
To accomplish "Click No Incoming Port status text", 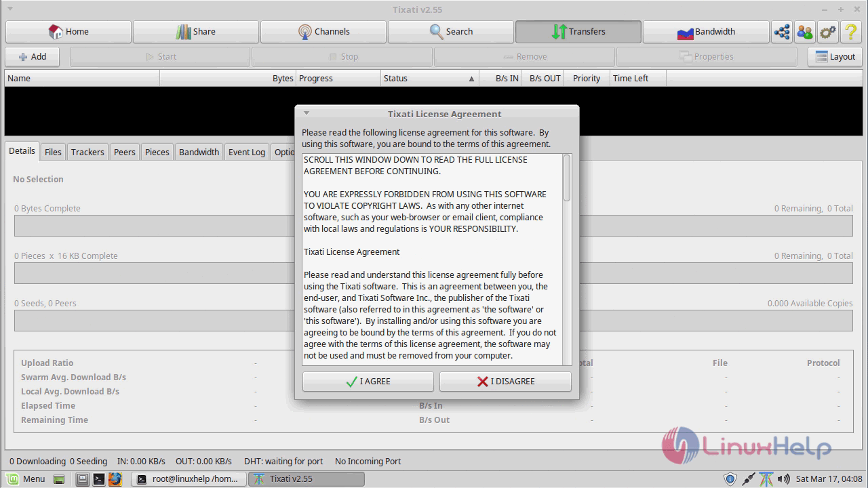I will pyautogui.click(x=368, y=462).
